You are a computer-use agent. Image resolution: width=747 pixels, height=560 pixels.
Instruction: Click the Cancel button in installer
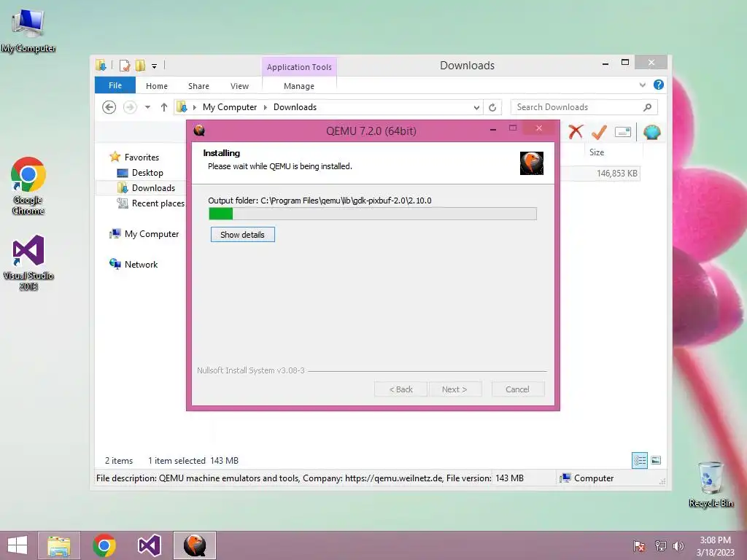517,389
